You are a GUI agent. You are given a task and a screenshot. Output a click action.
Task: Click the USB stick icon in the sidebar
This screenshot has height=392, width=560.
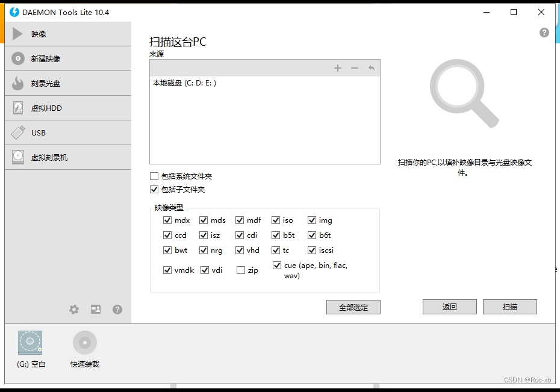click(x=18, y=132)
